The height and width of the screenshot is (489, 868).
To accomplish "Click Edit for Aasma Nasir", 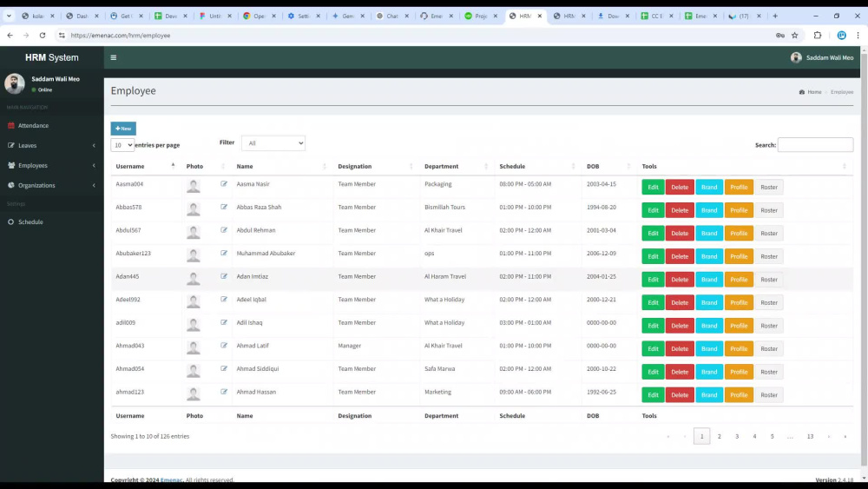I will (x=654, y=188).
